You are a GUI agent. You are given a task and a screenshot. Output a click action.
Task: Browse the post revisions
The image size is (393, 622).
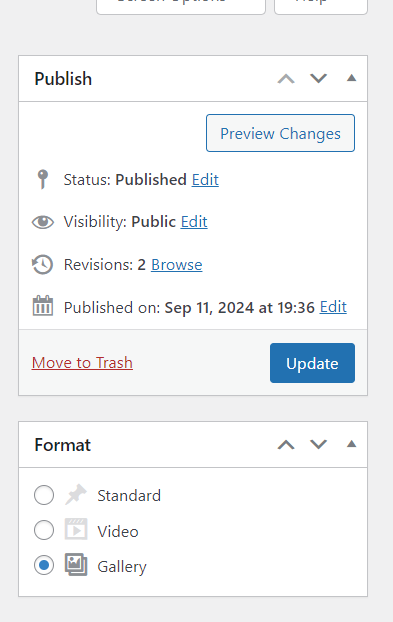click(x=176, y=265)
